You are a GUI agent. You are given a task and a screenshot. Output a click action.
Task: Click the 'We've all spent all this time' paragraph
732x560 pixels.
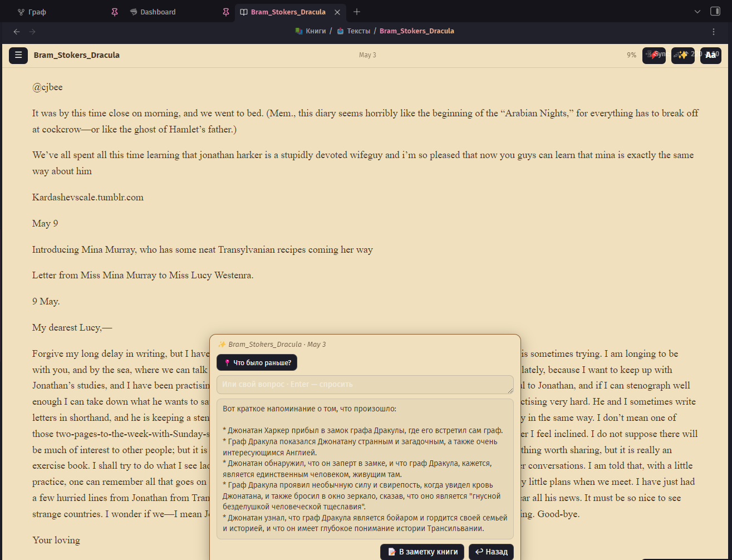(x=363, y=163)
